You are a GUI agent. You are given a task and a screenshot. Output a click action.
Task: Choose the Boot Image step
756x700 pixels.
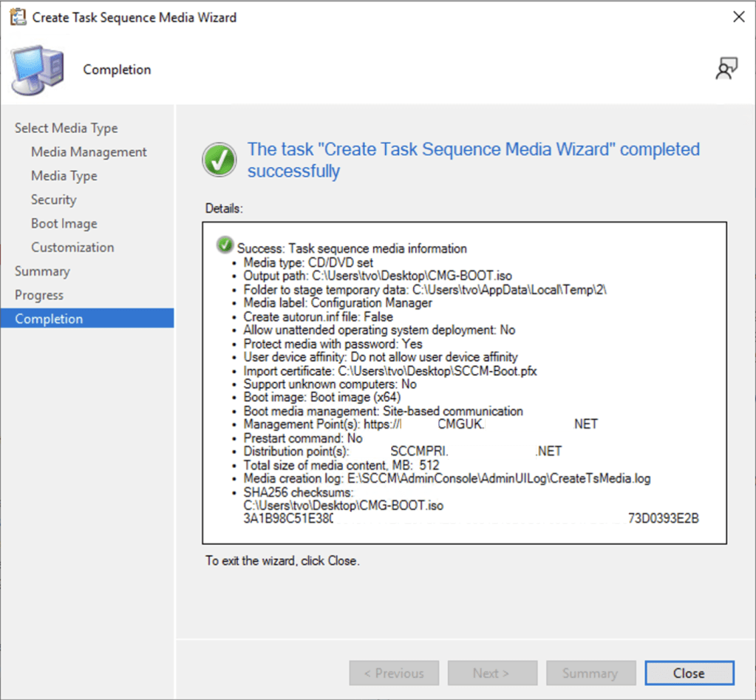64,223
